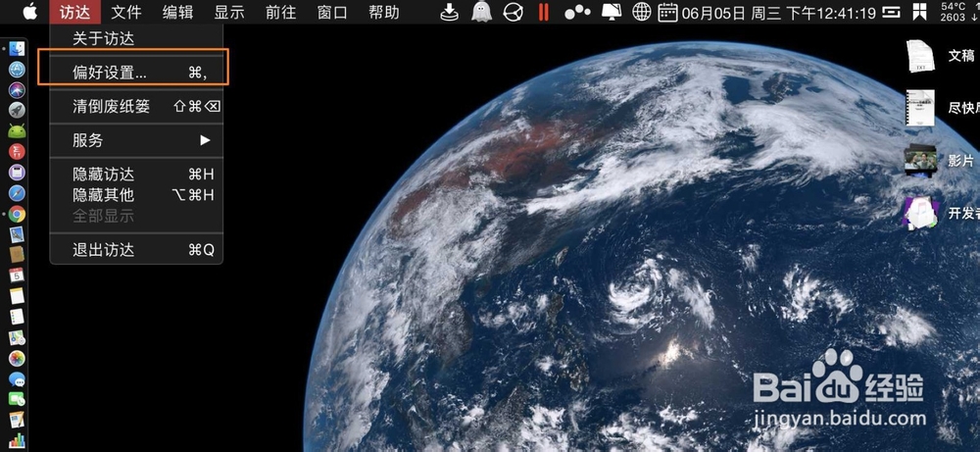
Task: Open the 显示 menu
Action: point(229,12)
